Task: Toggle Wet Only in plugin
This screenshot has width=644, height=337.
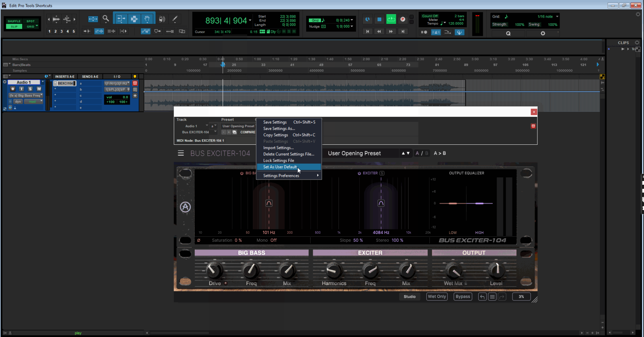Action: [x=437, y=297]
